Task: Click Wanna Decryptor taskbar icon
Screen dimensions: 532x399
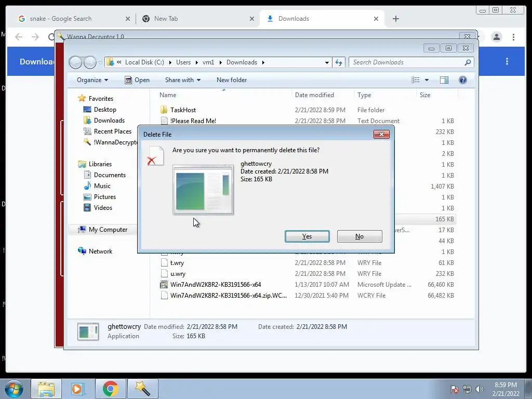Action: click(142, 389)
